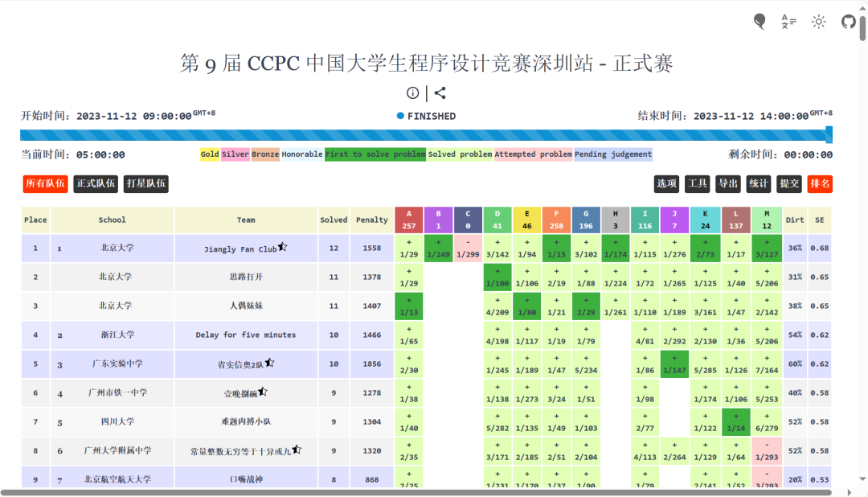The image size is (868, 497).
Task: Open the 选项 options tab
Action: click(x=666, y=184)
